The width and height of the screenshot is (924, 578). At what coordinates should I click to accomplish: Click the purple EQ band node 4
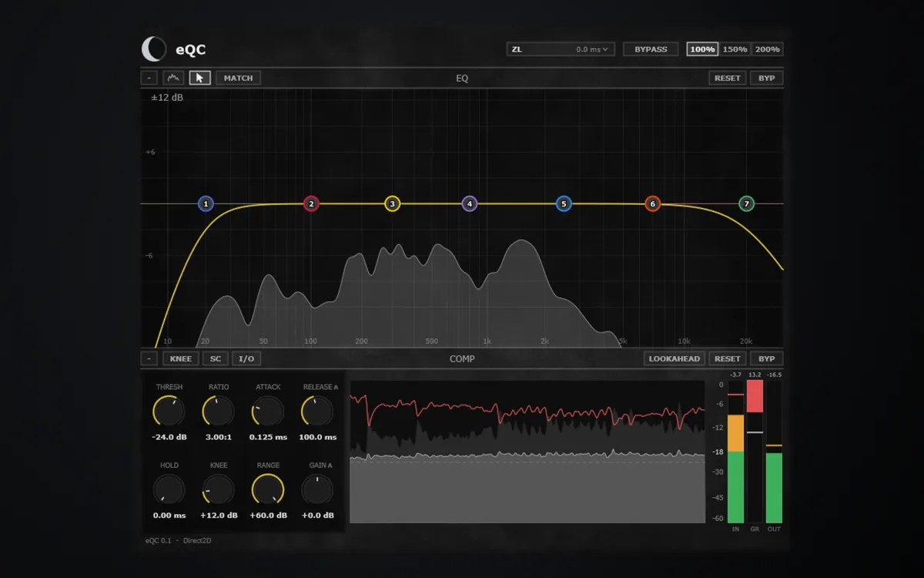470,204
